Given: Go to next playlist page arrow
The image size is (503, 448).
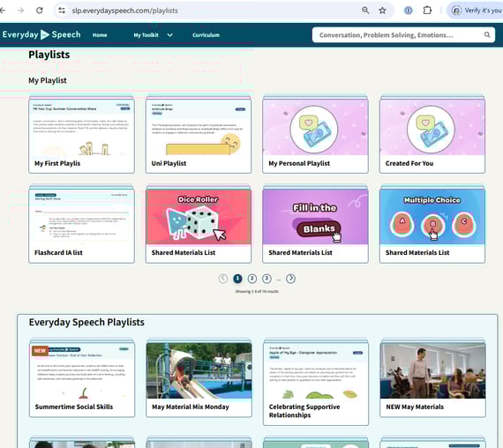Looking at the screenshot, I should click(x=290, y=279).
